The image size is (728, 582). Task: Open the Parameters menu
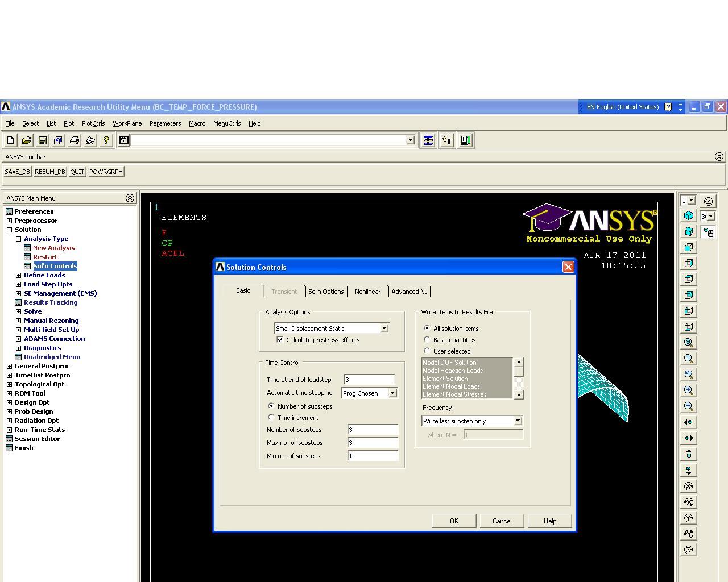(x=165, y=123)
